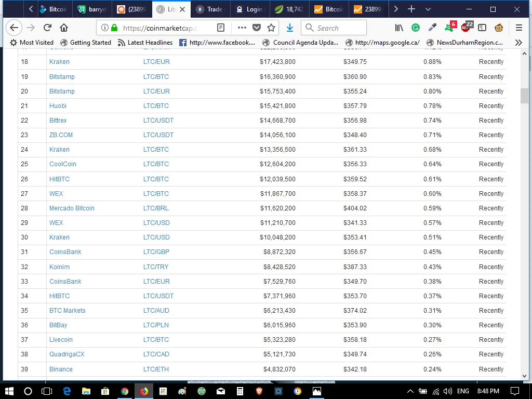Viewport: 532px width, 399px height.
Task: Open the Action Center notifications
Action: click(515, 391)
